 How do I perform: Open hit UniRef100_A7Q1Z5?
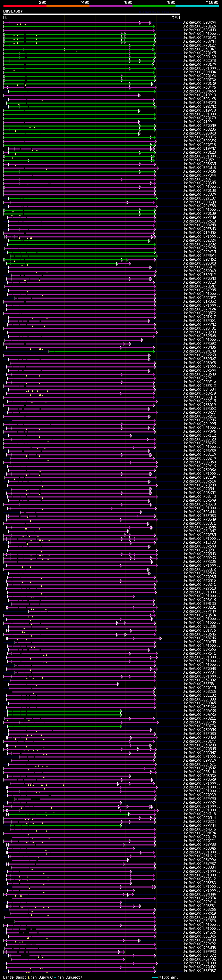coord(199,26)
